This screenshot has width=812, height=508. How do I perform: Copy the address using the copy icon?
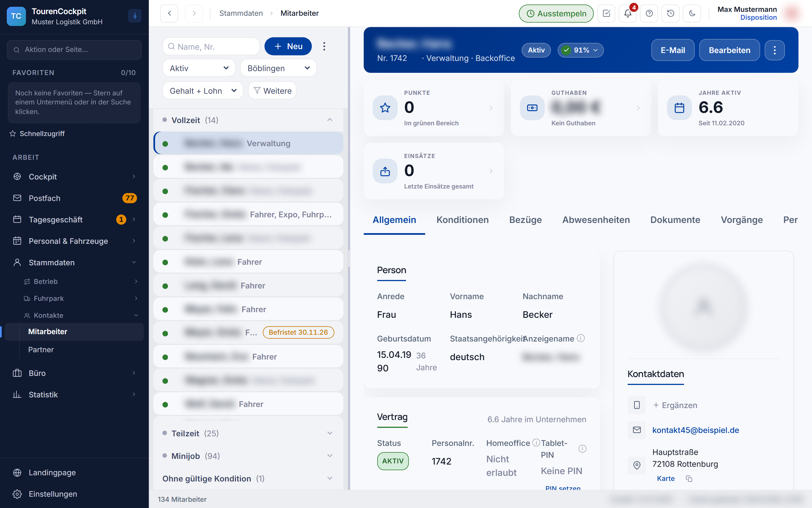tap(689, 478)
